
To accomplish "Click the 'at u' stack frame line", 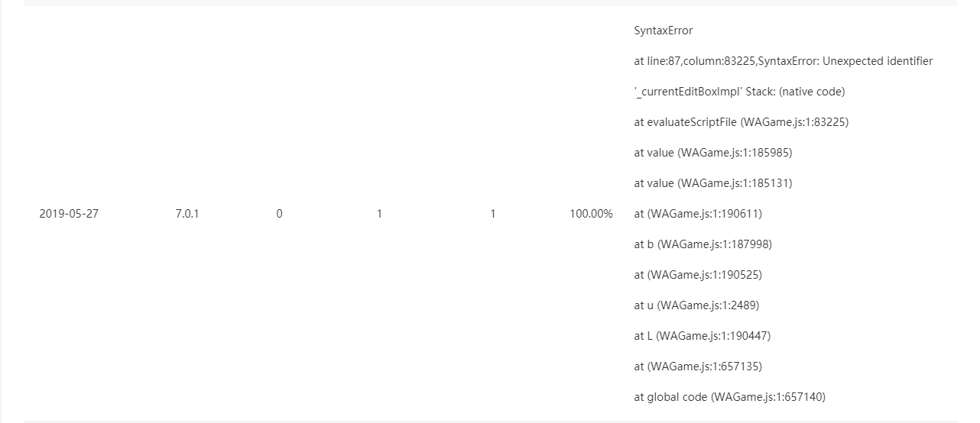I will (x=696, y=305).
